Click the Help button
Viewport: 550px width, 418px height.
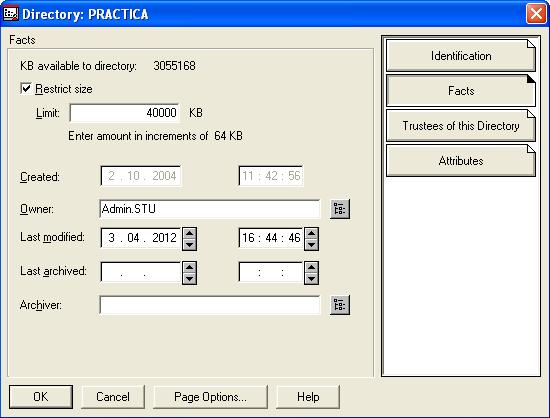[x=308, y=397]
